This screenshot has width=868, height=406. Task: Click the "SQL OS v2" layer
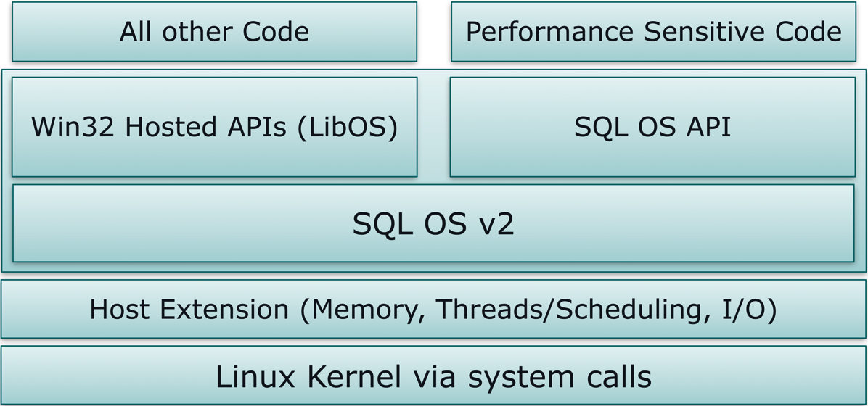click(x=433, y=223)
